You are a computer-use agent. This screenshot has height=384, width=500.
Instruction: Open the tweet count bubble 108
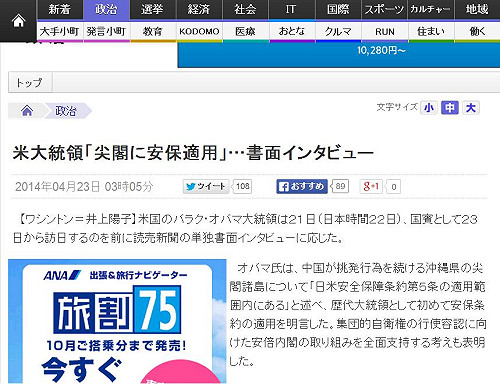click(243, 186)
